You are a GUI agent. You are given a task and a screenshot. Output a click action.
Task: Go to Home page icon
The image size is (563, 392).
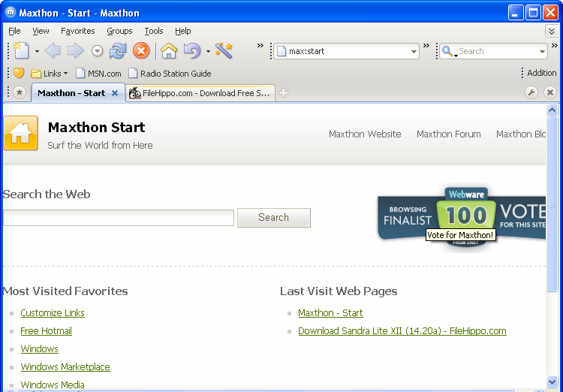point(169,50)
